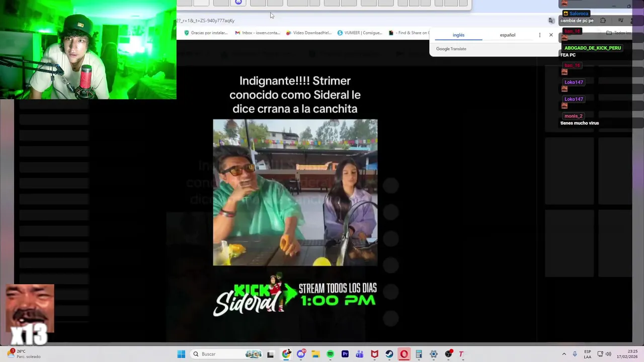644x362 pixels.
Task: Open Spotify from the taskbar
Action: point(330,354)
